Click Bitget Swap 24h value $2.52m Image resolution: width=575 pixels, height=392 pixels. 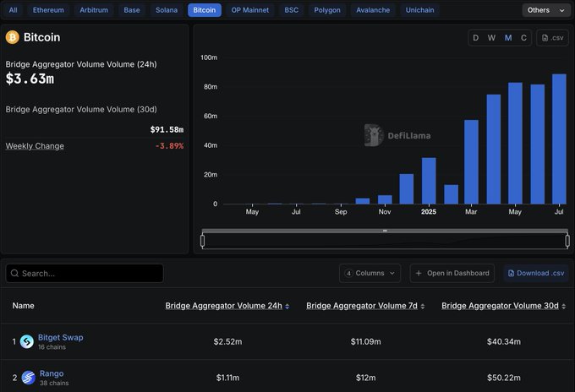click(x=227, y=342)
